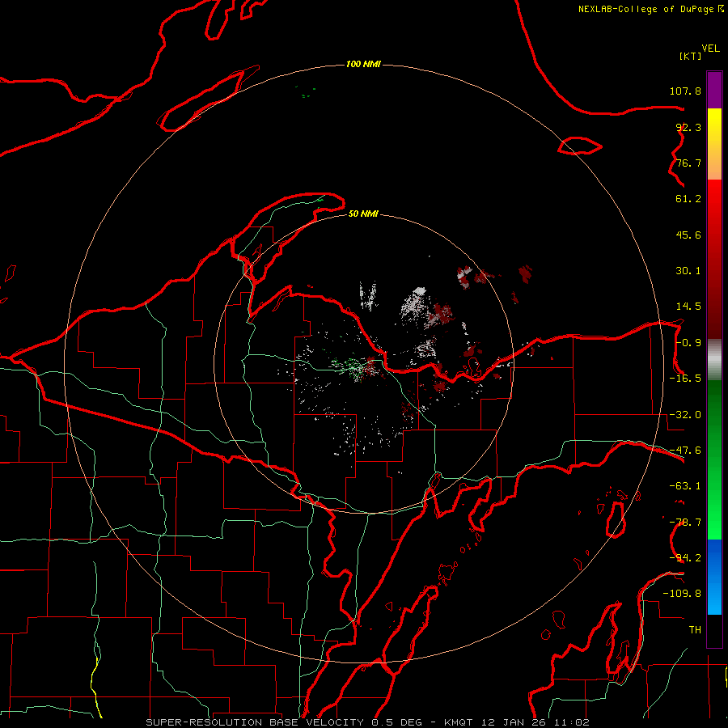Select the -16.5 scale label
This screenshot has width=728, height=728.
pos(685,379)
